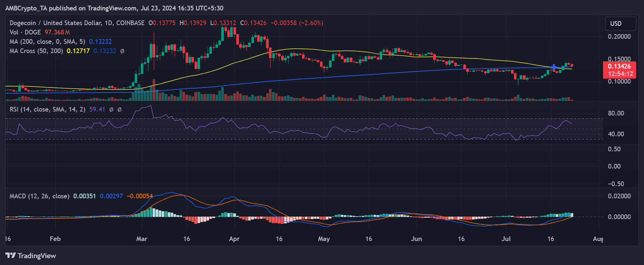Viewport: 644px width, 265px height.
Task: Click the countdown timer 12:54:12
Action: 620,74
